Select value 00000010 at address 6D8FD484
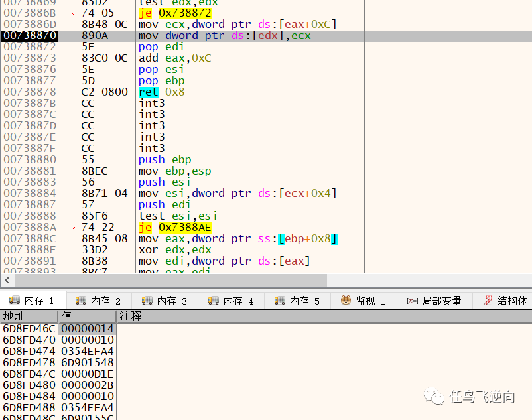The height and width of the screenshot is (420, 532). click(x=88, y=396)
